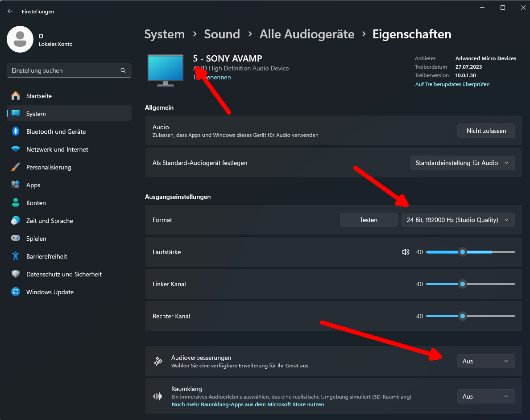Navigate to Sound in the breadcrumb

(222, 34)
